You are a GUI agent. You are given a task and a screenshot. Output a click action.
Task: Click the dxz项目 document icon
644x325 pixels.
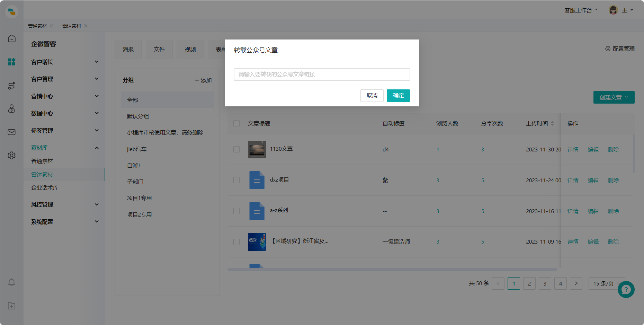tap(257, 180)
